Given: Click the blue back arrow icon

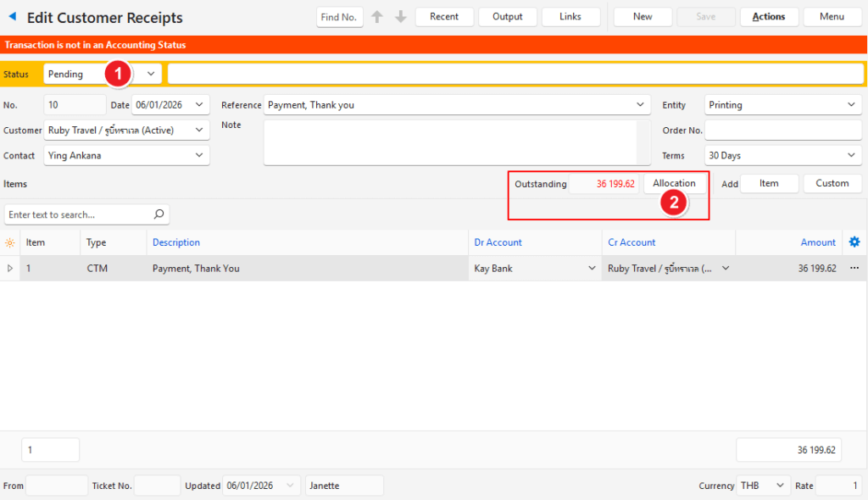Looking at the screenshot, I should tap(13, 17).
